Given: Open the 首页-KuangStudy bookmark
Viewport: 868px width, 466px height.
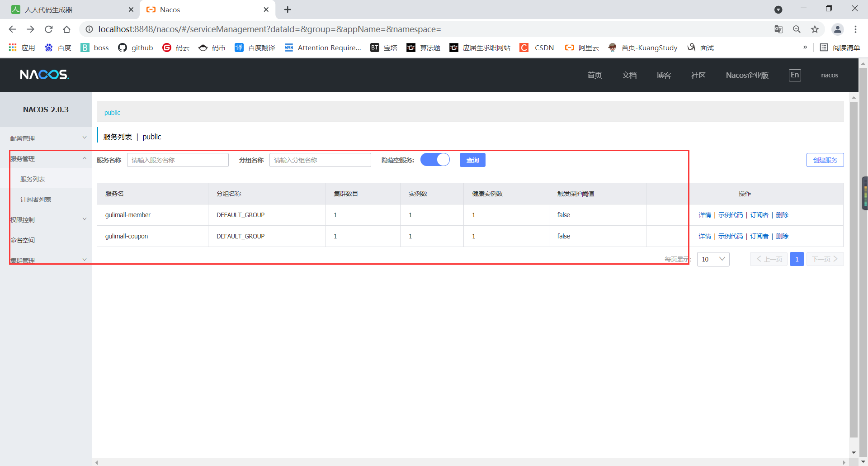Looking at the screenshot, I should tap(642, 48).
